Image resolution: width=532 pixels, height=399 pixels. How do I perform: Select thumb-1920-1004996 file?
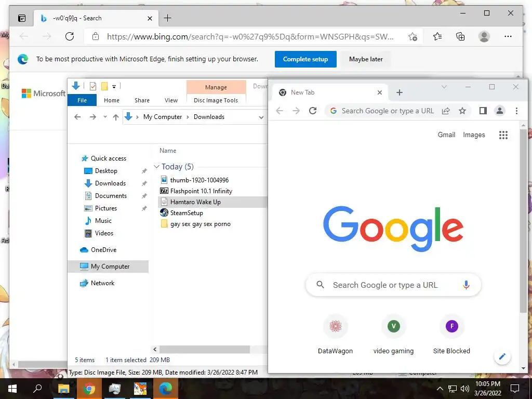199,180
